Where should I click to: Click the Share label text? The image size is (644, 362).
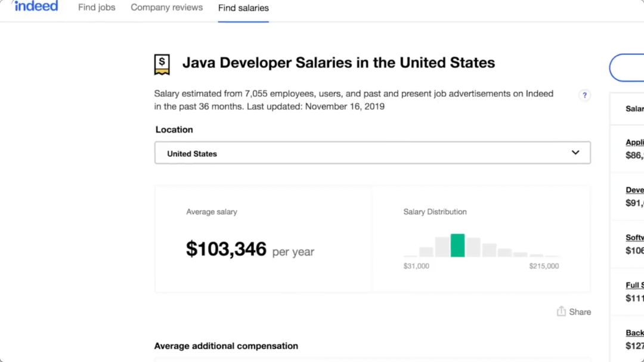pos(580,312)
